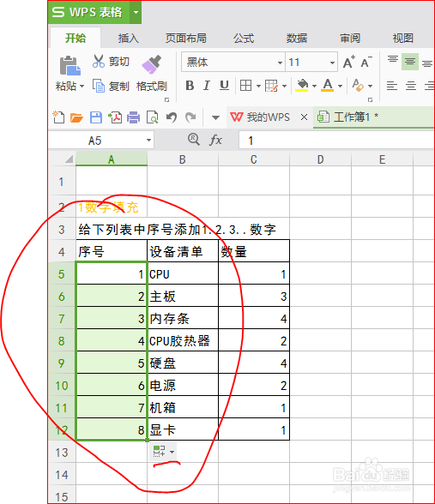
Task: Toggle Bold formatting
Action: 190,86
